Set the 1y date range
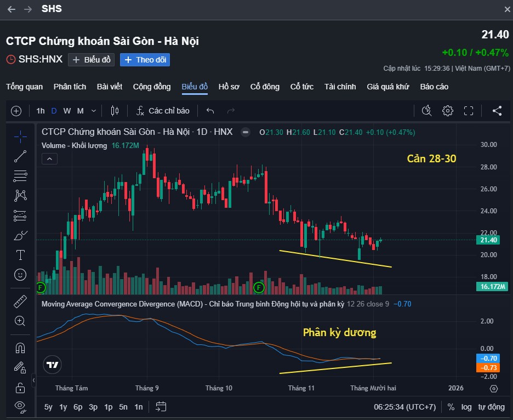Viewport: 513px width, 420px height. [63, 407]
